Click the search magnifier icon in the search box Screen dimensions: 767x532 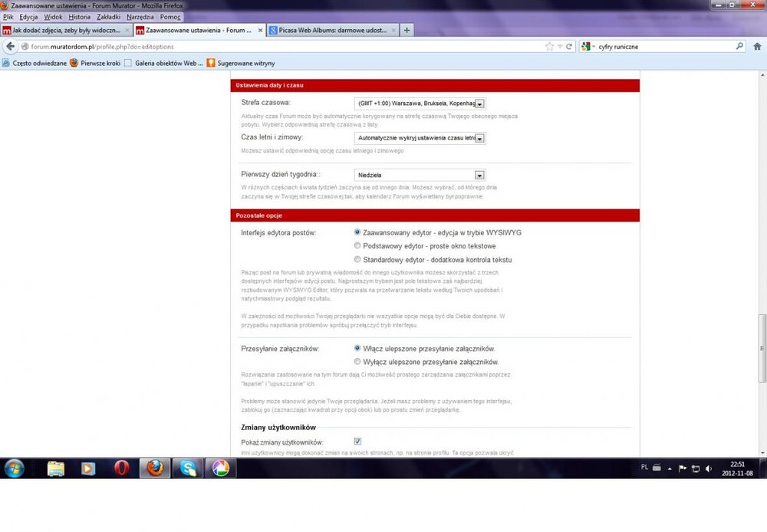739,47
